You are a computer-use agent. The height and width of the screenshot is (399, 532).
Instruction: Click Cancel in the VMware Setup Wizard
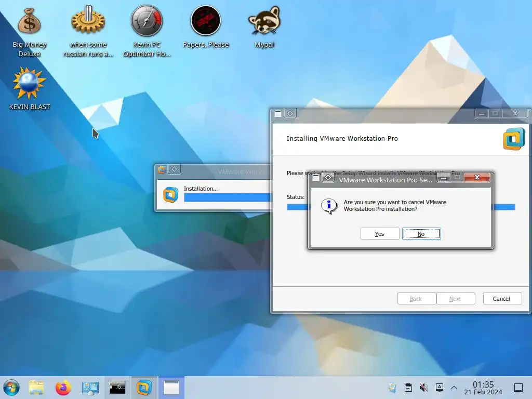(502, 299)
